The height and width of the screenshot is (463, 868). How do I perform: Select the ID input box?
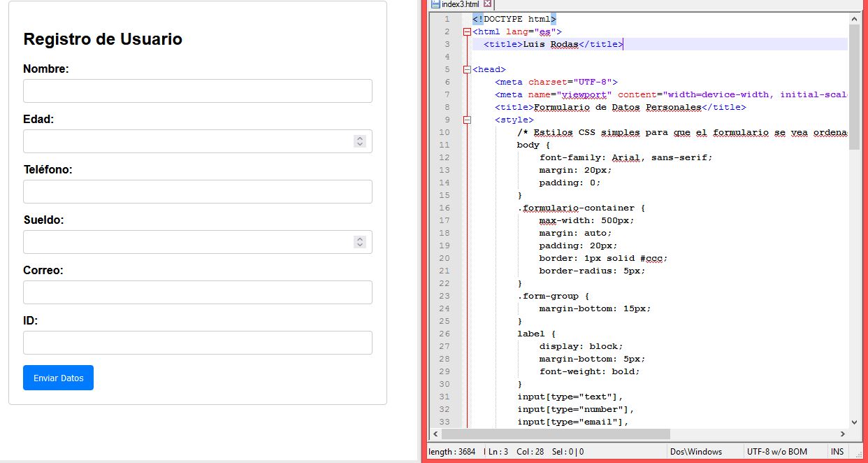197,343
